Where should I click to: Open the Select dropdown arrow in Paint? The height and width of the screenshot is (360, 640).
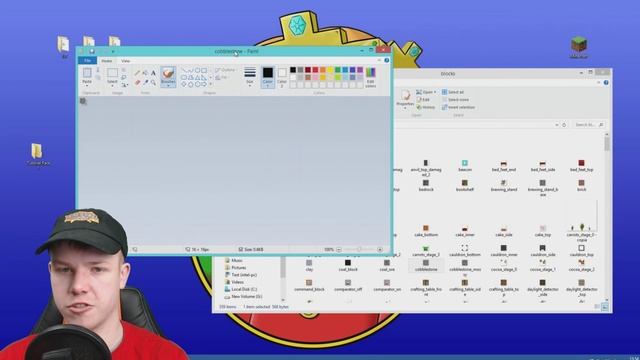112,86
